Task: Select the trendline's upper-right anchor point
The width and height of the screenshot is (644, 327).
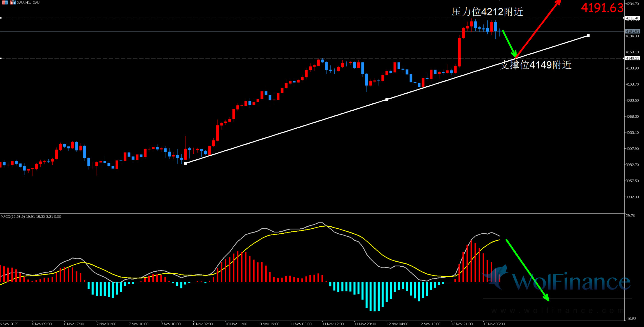Action: pyautogui.click(x=588, y=36)
